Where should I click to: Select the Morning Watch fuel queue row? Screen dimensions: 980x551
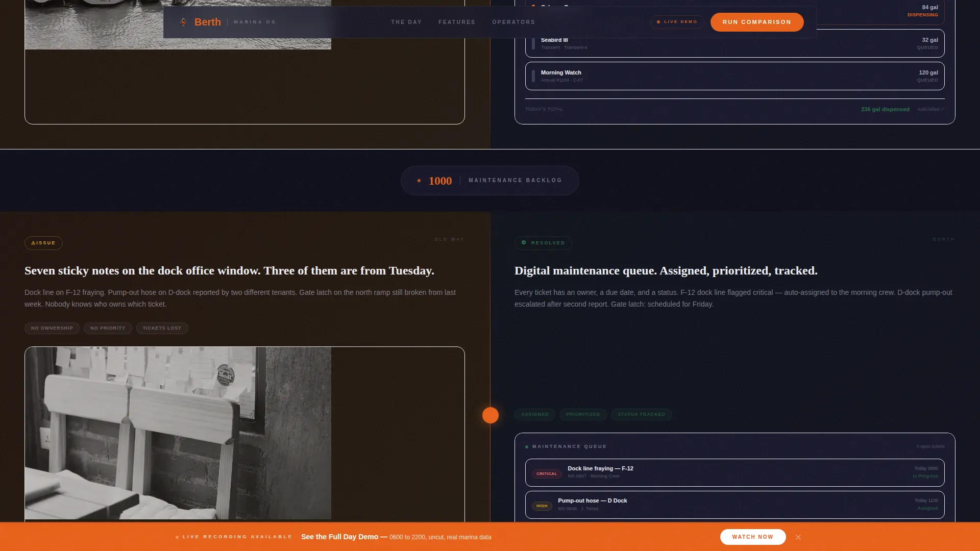click(x=734, y=76)
